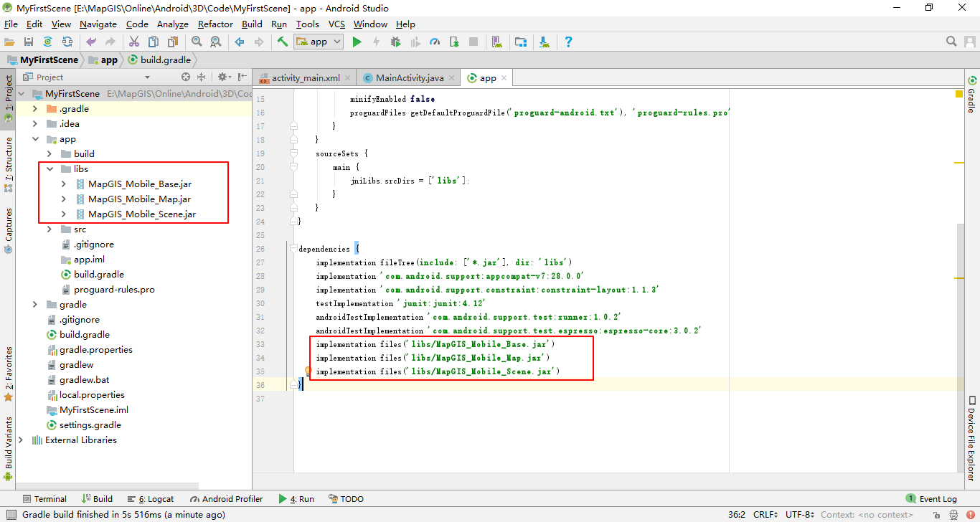Open the 6: Logcat tool window
The width and height of the screenshot is (980, 522).
pyautogui.click(x=151, y=498)
